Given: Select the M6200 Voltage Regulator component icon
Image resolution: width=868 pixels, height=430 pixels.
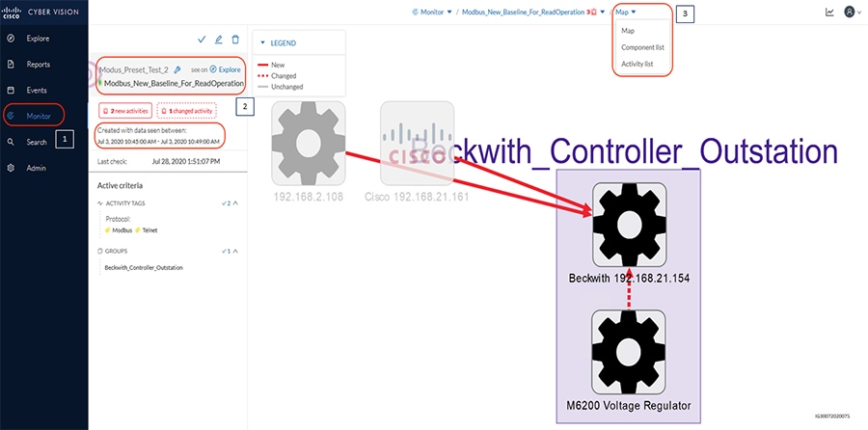Looking at the screenshot, I should 628,351.
